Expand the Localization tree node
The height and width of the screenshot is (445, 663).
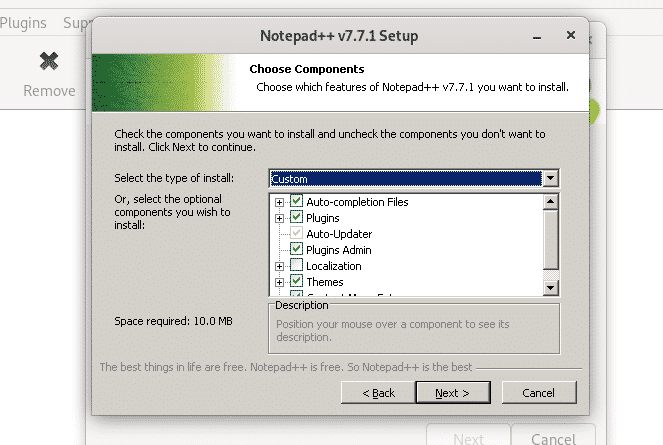[x=280, y=266]
